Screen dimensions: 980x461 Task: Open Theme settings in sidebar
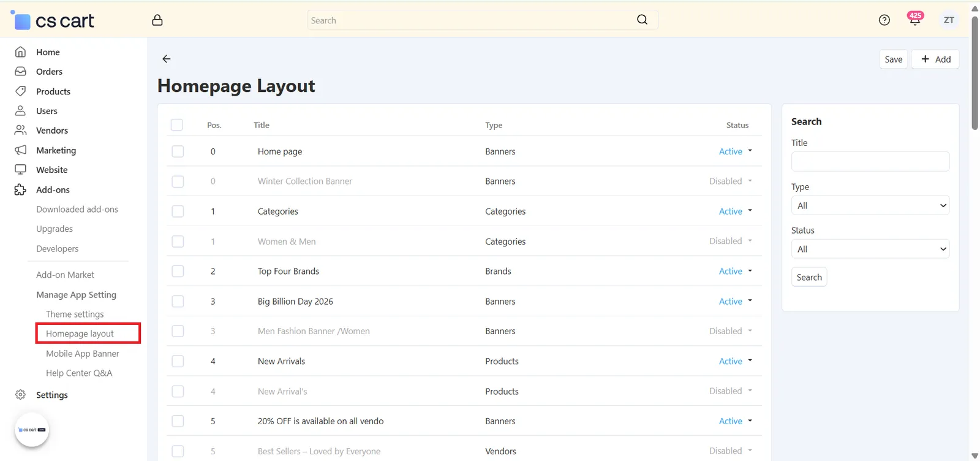tap(75, 314)
